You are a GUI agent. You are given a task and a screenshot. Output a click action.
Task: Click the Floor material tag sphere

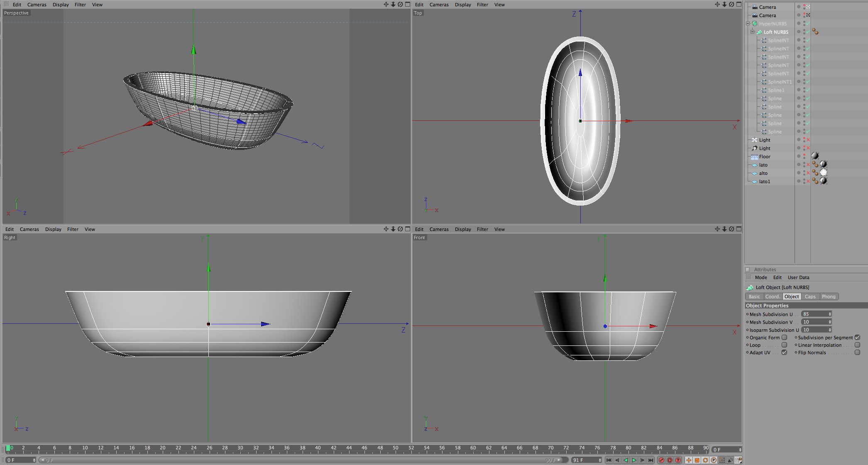[815, 156]
